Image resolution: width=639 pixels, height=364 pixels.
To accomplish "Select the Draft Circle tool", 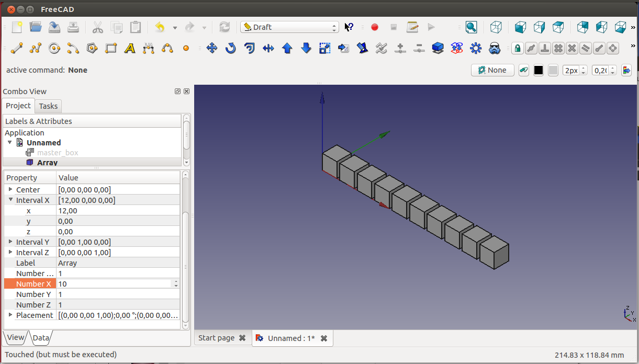I will pyautogui.click(x=54, y=49).
